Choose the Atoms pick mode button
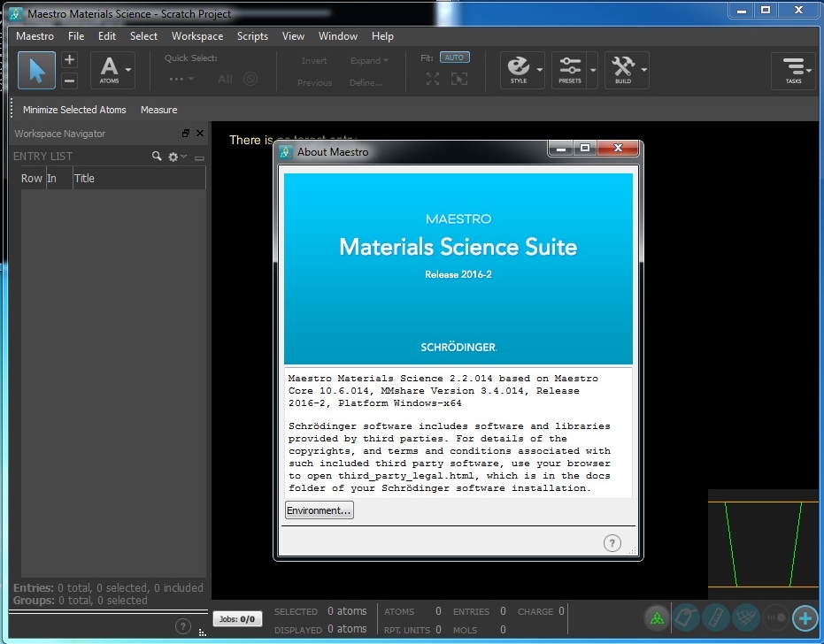The width and height of the screenshot is (824, 644). tap(110, 70)
